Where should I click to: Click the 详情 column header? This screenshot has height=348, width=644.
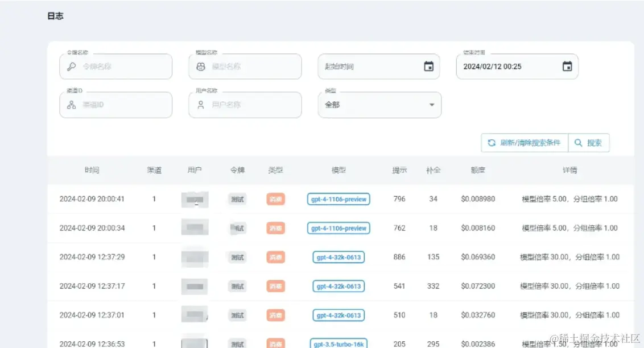point(570,170)
